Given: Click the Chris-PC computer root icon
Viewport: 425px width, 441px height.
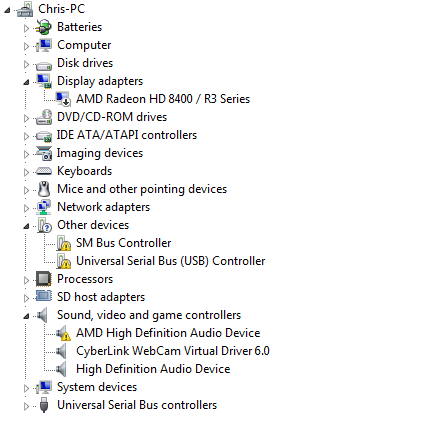Looking at the screenshot, I should 25,9.
